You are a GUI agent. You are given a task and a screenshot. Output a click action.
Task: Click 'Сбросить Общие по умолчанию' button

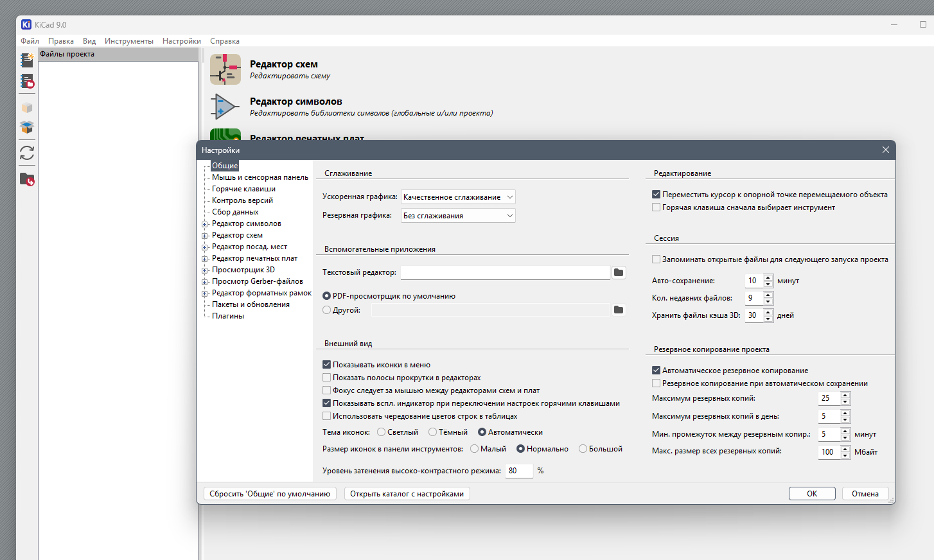(270, 494)
